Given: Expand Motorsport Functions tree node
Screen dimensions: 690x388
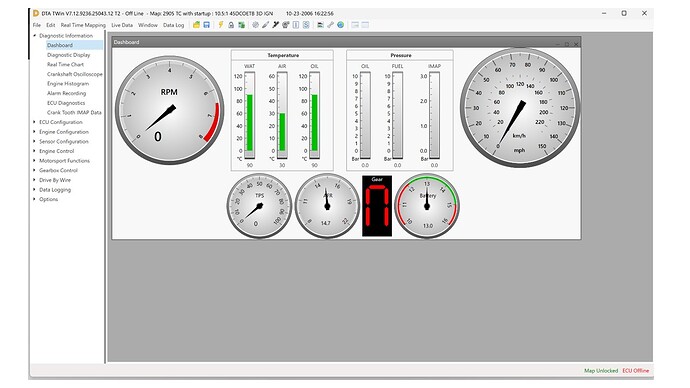Looking at the screenshot, I should tap(35, 161).
